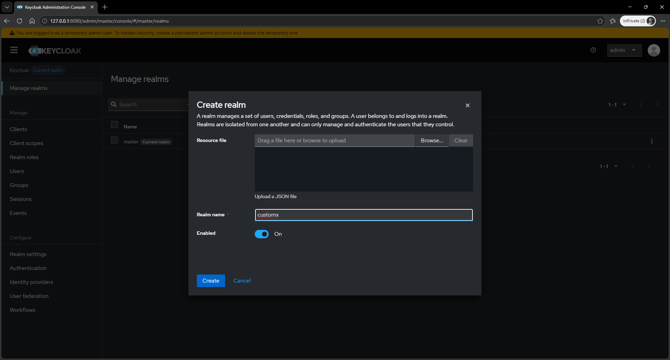Open Workflows in sidebar

click(x=22, y=310)
